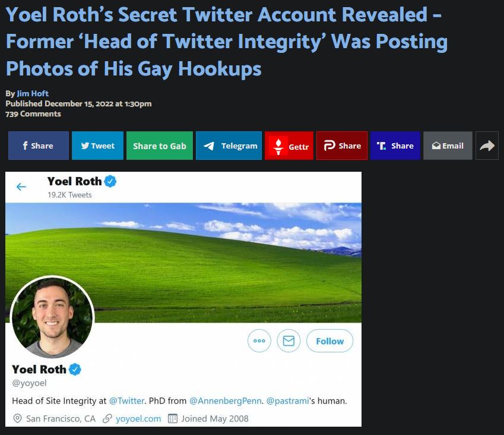Send a direct message via envelope icon
This screenshot has width=504, height=435.
pyautogui.click(x=289, y=341)
